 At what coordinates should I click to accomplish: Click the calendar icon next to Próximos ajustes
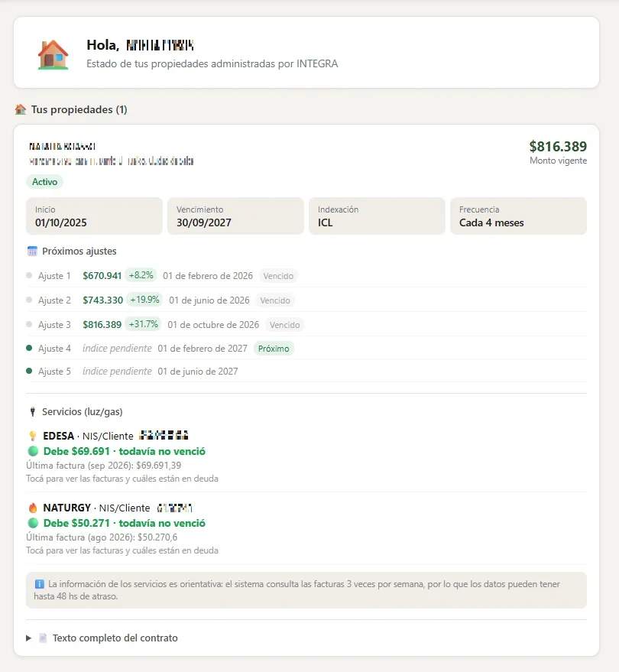pyautogui.click(x=32, y=252)
